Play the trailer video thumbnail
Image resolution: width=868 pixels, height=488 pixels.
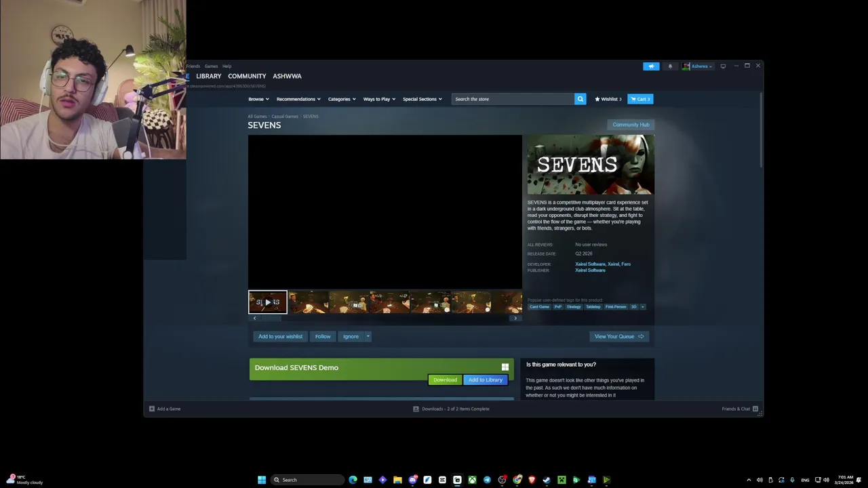(268, 302)
